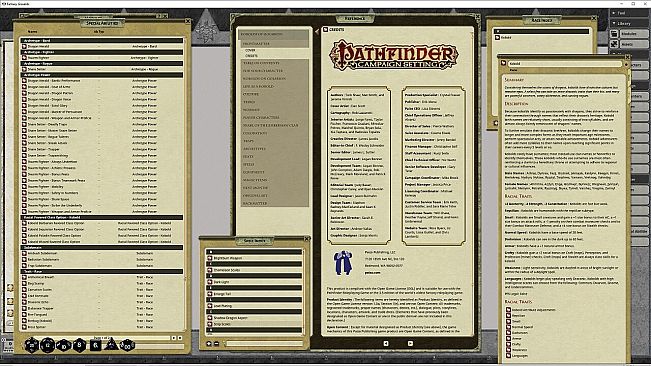Add new item with plus button

point(209,344)
